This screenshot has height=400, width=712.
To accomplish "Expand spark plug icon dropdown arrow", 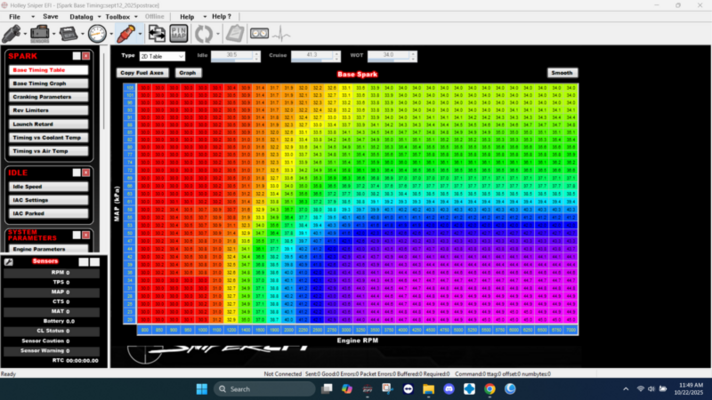I will [140, 34].
